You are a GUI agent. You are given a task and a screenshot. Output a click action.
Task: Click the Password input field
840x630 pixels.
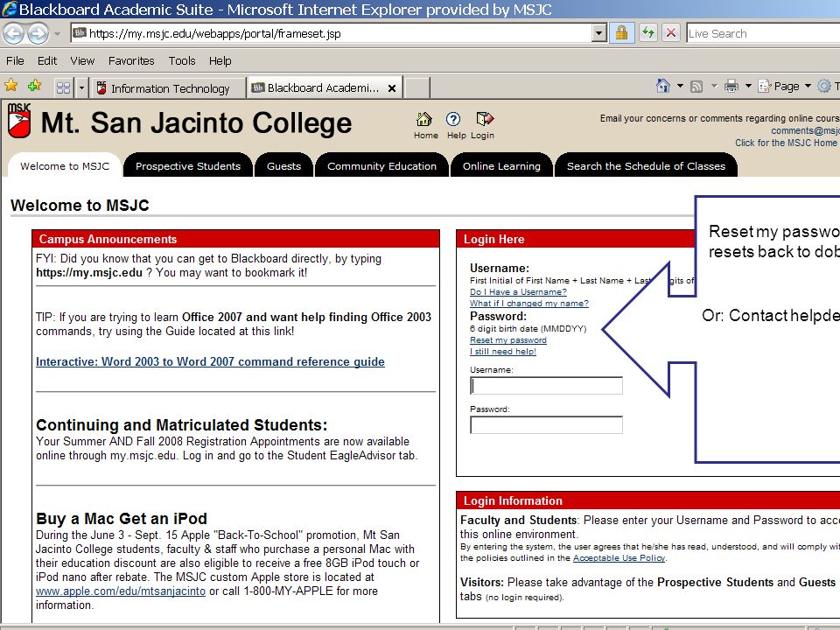[546, 425]
